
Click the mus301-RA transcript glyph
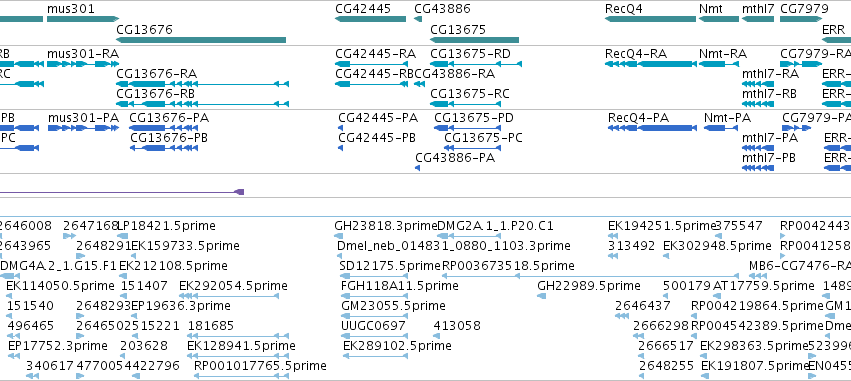click(x=83, y=64)
